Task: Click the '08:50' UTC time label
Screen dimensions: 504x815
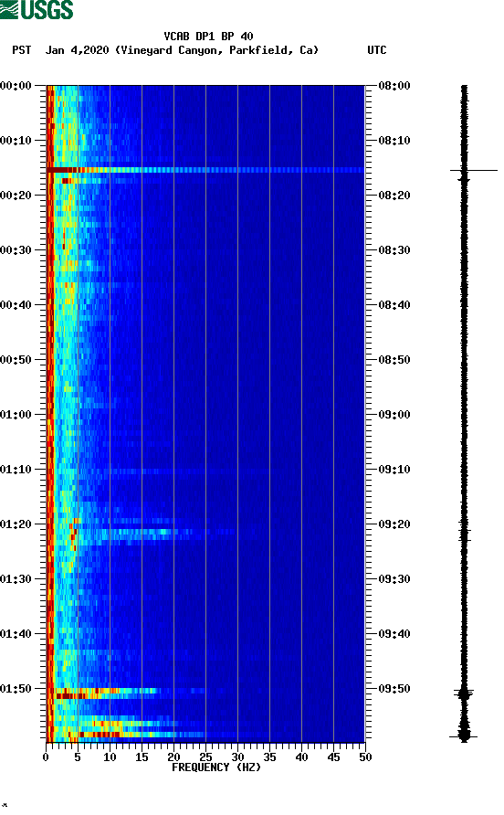Action: pos(394,360)
